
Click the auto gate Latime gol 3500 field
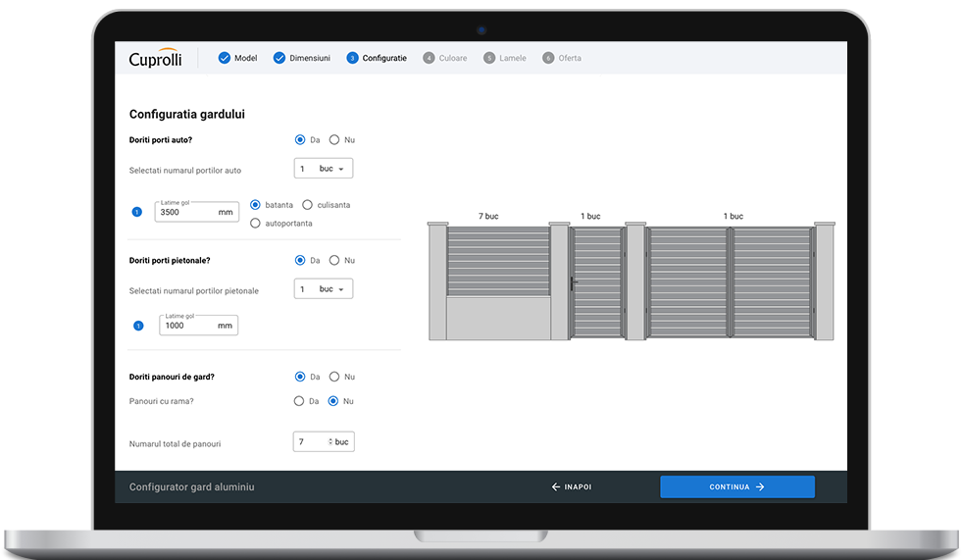196,212
